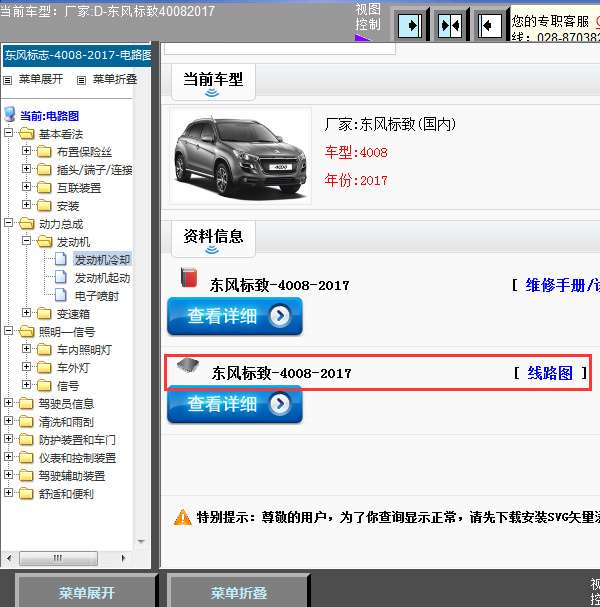Click the document icon for 发动机起动
600x607 pixels.
(60, 277)
